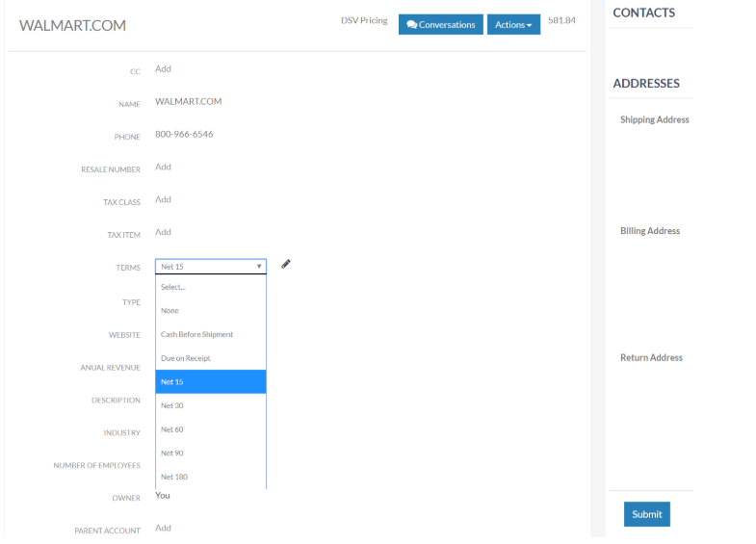
Task: Select Cash Before Shipment term
Action: tap(211, 334)
